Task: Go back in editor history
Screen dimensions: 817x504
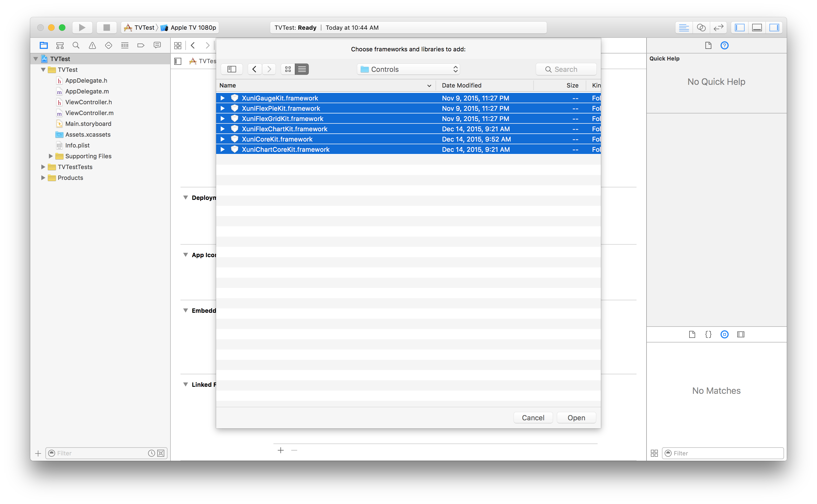Action: 193,45
